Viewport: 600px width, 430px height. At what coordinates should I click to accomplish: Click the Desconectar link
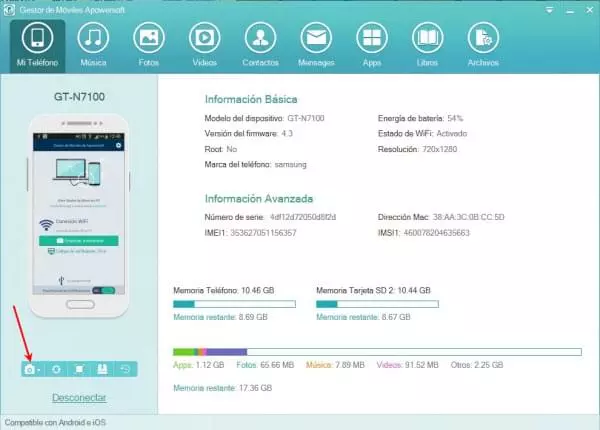click(79, 397)
